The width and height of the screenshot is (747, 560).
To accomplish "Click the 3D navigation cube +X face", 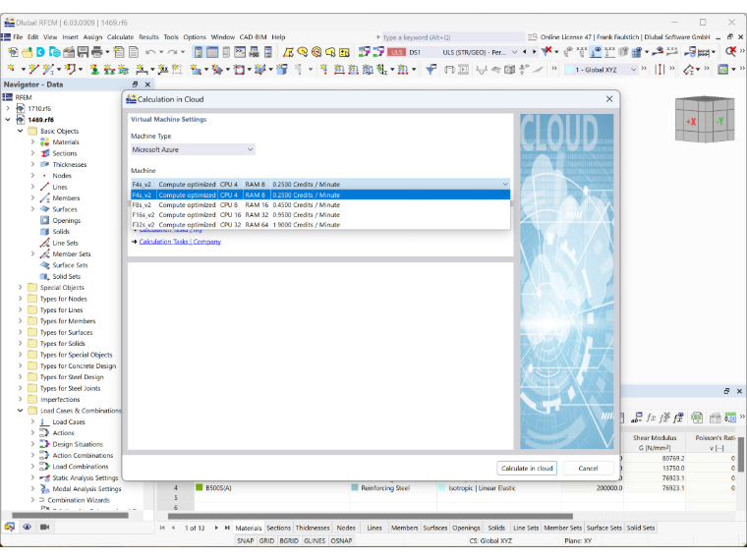I will pos(691,122).
